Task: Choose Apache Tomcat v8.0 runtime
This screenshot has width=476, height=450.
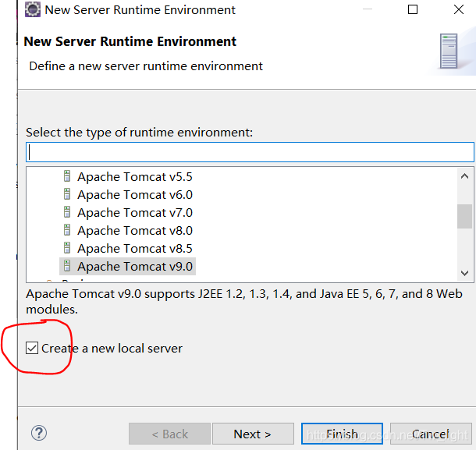Action: (135, 230)
